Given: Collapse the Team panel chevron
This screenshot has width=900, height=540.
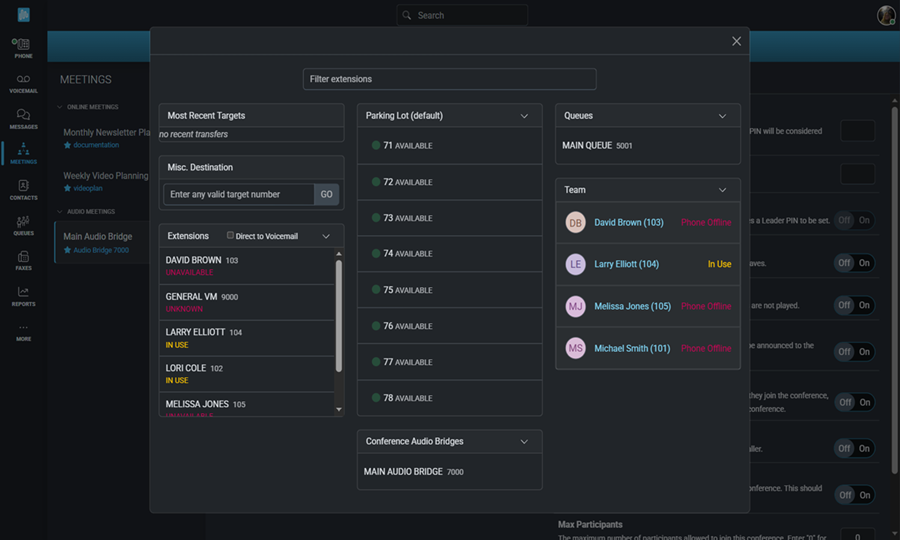Looking at the screenshot, I should tap(722, 190).
